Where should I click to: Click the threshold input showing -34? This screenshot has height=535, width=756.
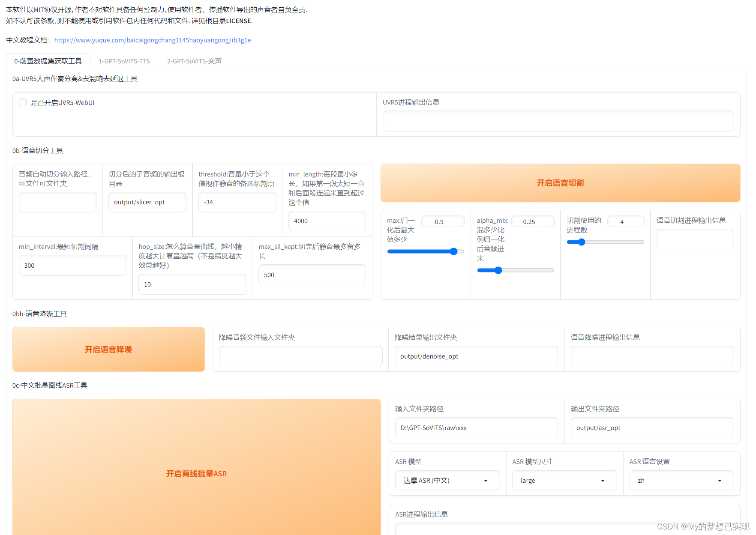237,202
